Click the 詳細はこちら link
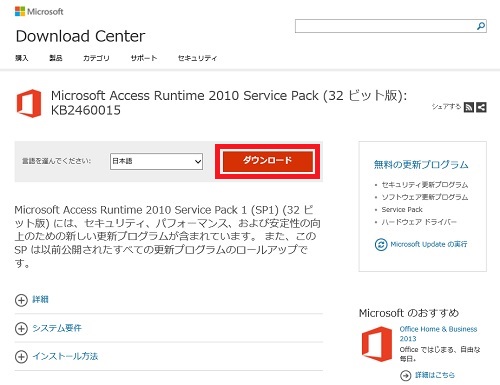Viewport: 500px width, 385px height. tap(435, 375)
